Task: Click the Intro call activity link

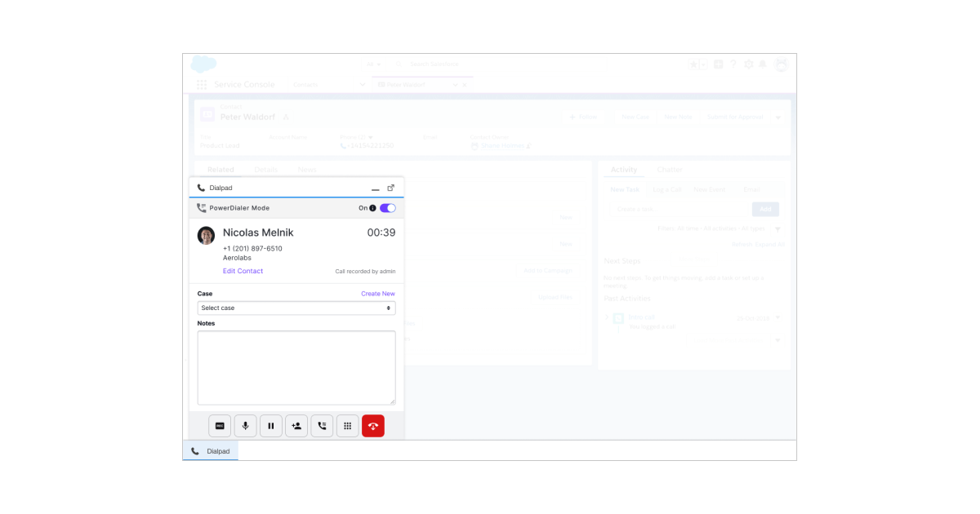Action: tap(642, 317)
